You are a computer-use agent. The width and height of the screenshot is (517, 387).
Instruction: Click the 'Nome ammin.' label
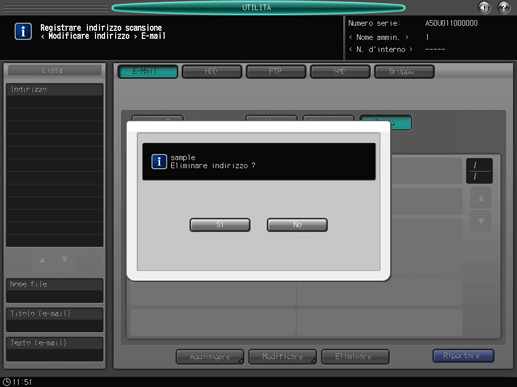point(378,37)
